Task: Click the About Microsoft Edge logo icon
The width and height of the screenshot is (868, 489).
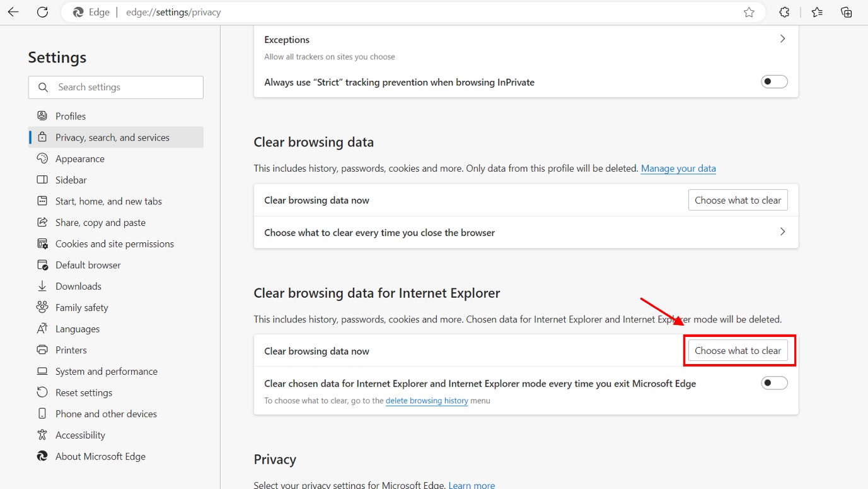Action: (42, 456)
